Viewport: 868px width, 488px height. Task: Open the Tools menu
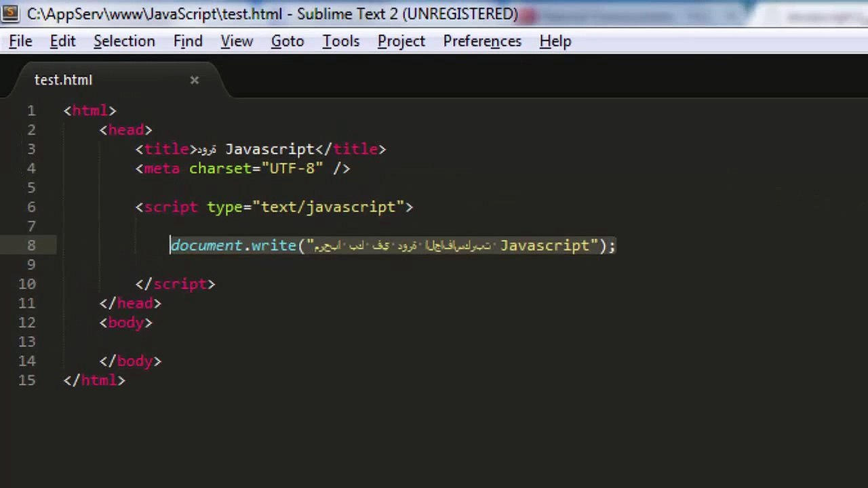(340, 41)
